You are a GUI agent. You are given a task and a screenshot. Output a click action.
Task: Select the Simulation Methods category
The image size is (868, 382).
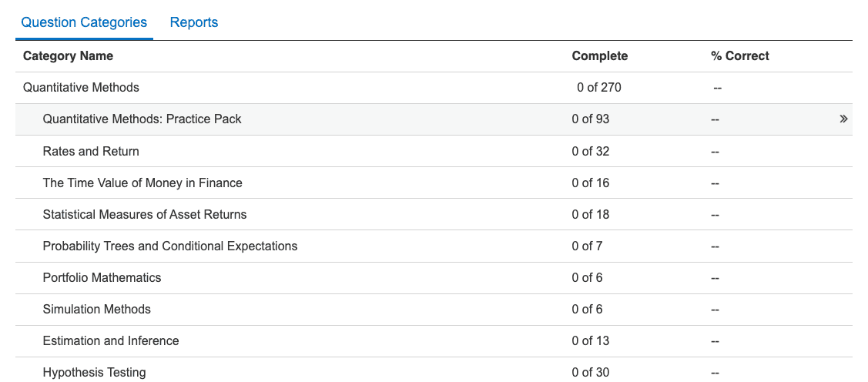click(97, 309)
